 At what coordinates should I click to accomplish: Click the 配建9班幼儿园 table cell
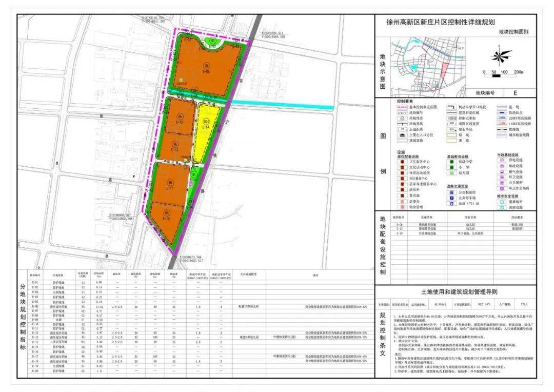click(249, 337)
